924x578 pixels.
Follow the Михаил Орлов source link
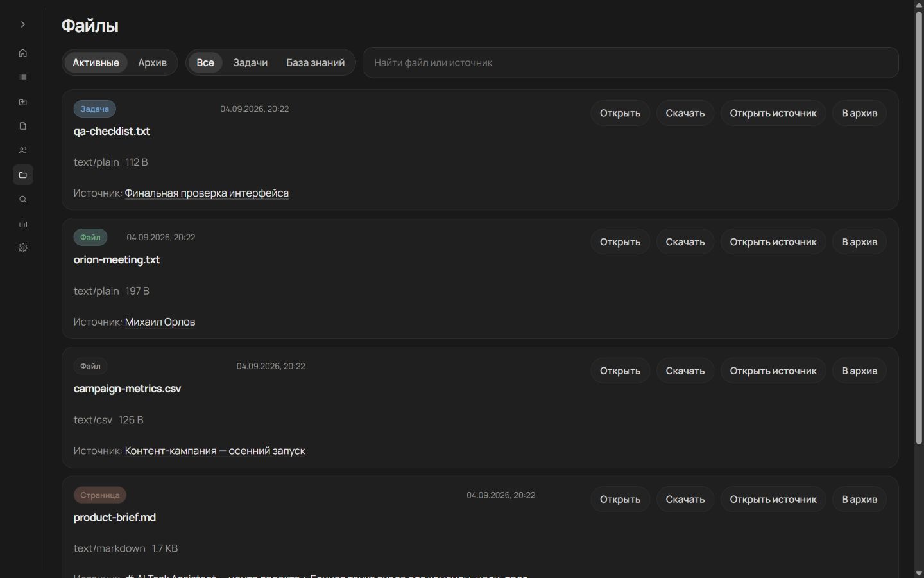pos(160,322)
